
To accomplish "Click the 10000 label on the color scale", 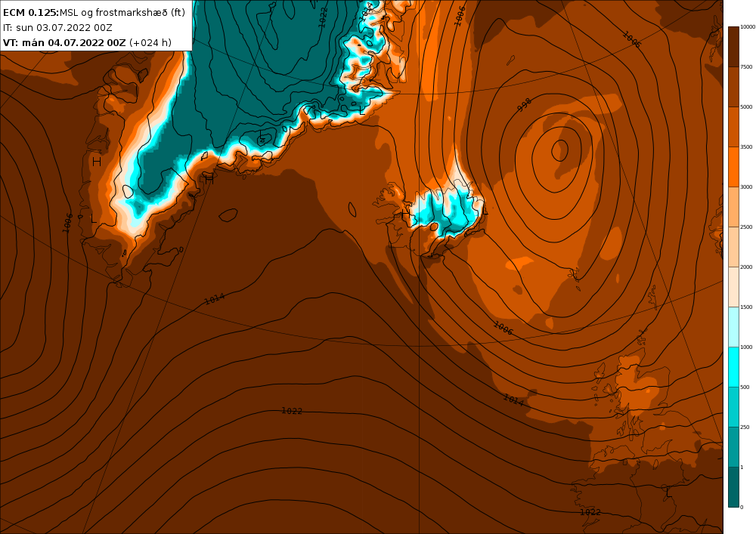I will (x=748, y=27).
